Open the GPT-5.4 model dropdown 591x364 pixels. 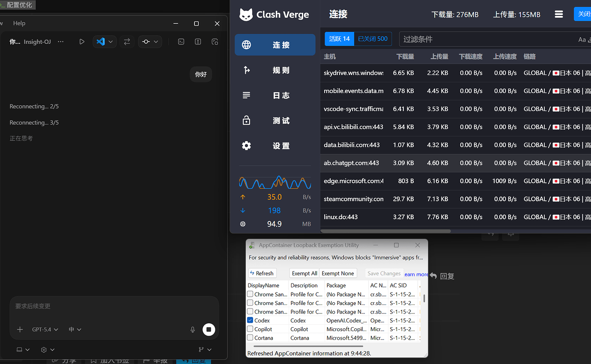[45, 329]
